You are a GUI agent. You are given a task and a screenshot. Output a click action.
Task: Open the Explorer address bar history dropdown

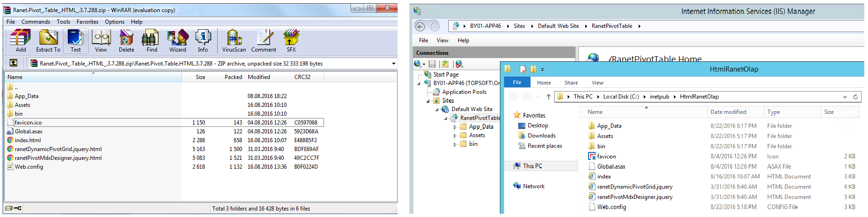pyautogui.click(x=845, y=97)
